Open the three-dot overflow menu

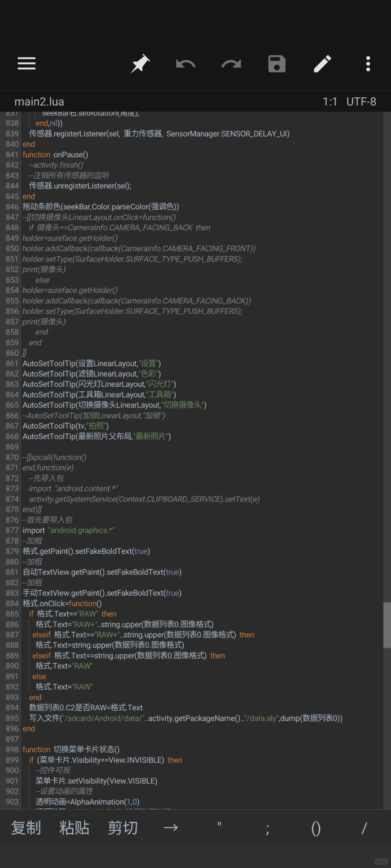pos(368,64)
